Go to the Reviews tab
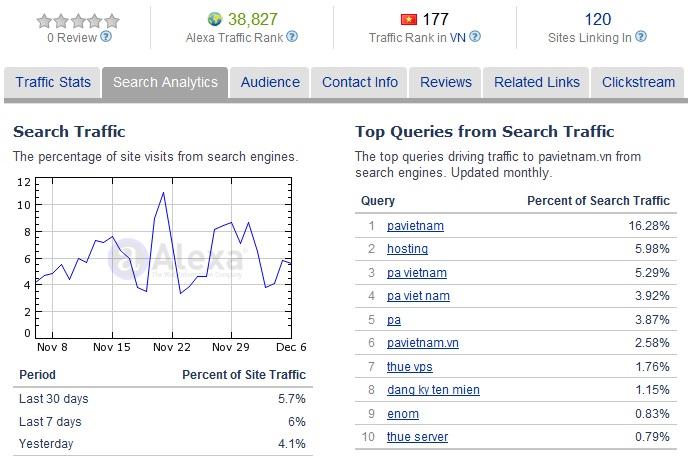The height and width of the screenshot is (467, 694). pyautogui.click(x=446, y=82)
